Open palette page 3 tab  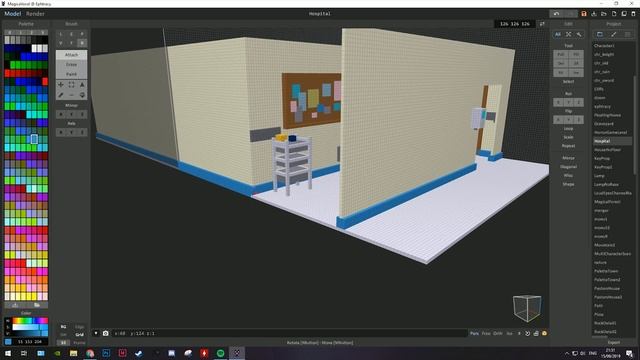[x=42, y=32]
